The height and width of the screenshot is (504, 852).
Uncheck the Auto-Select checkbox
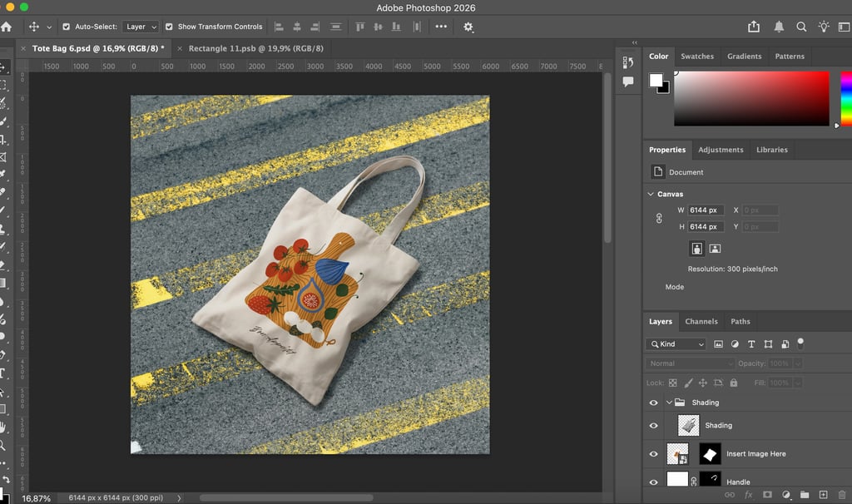tap(67, 27)
